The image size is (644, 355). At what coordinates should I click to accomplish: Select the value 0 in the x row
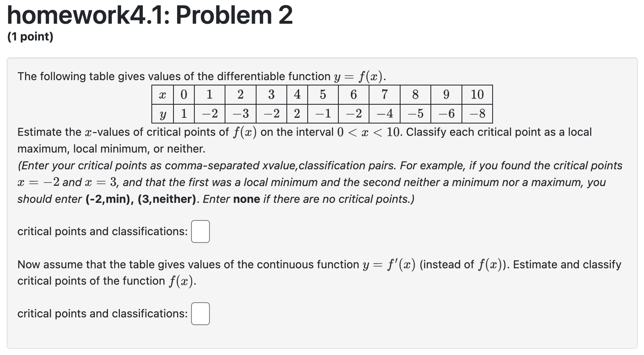184,94
